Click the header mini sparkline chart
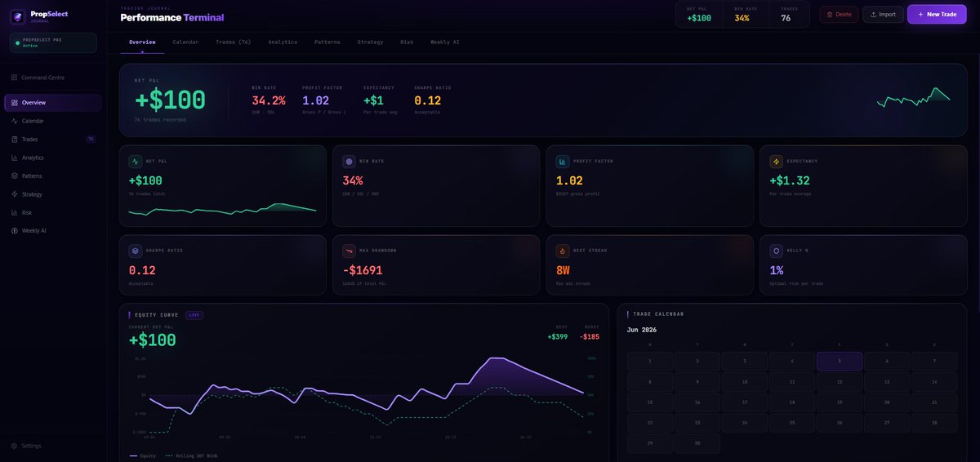This screenshot has width=980, height=462. coord(914,98)
